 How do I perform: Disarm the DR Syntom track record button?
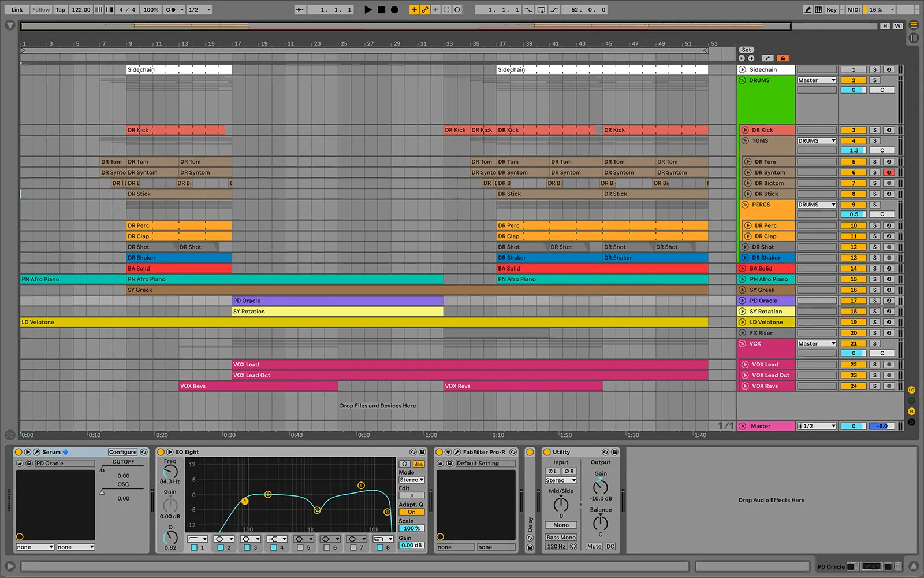pyautogui.click(x=889, y=172)
